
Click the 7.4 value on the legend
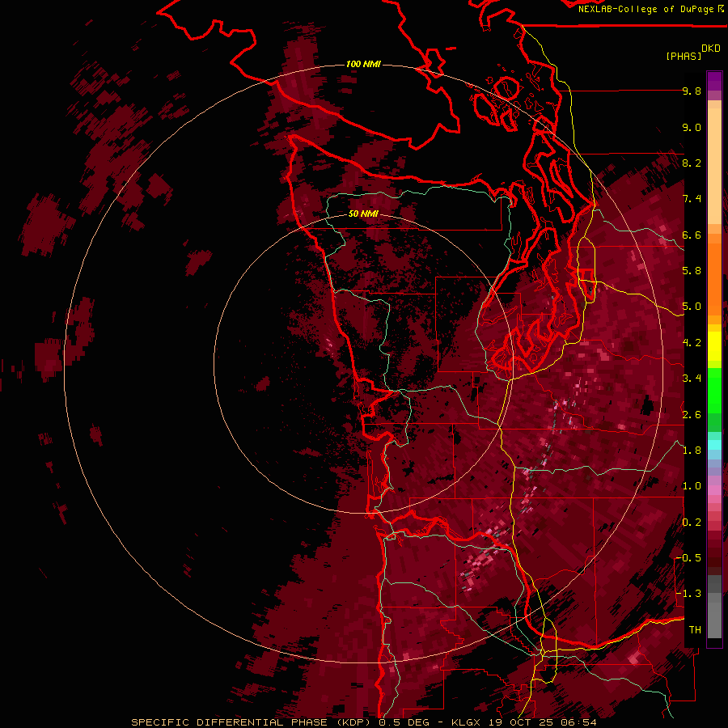tap(692, 199)
